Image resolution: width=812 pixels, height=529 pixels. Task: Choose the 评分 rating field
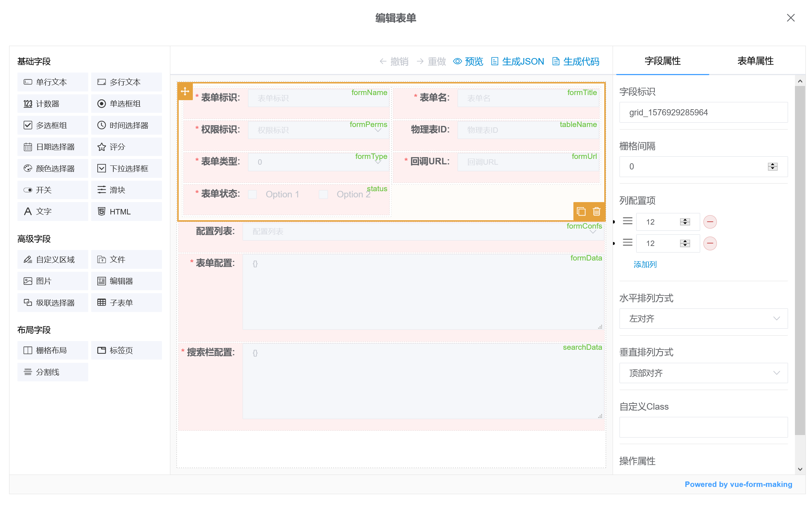pyautogui.click(x=126, y=147)
